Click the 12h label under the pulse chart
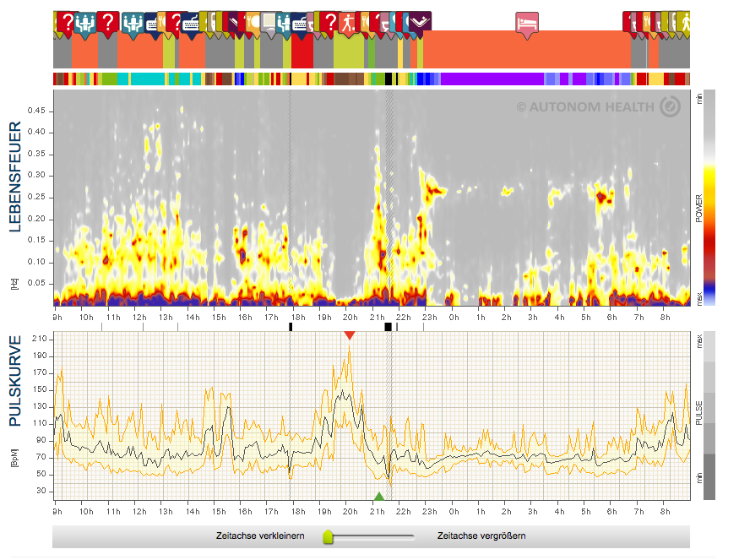 click(139, 512)
